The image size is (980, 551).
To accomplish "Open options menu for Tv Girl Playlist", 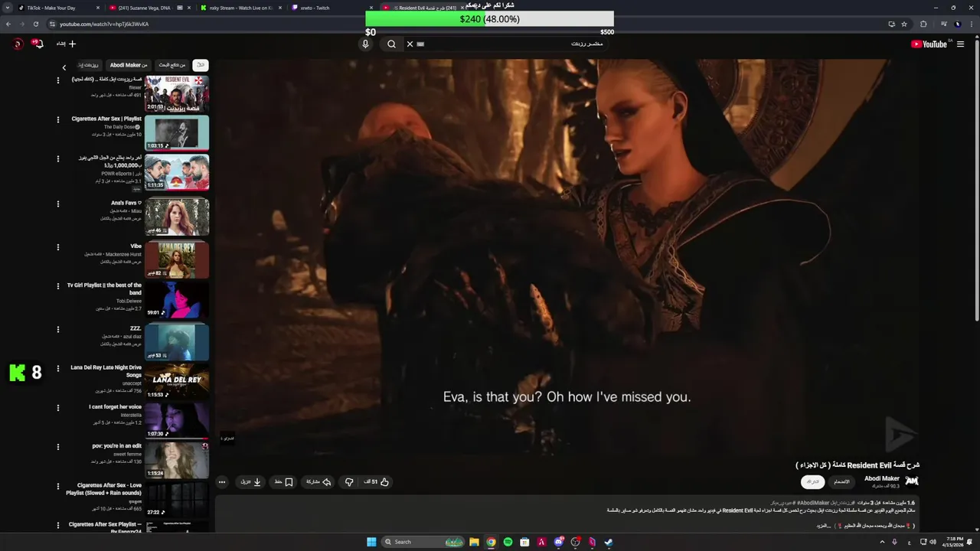I will click(58, 286).
